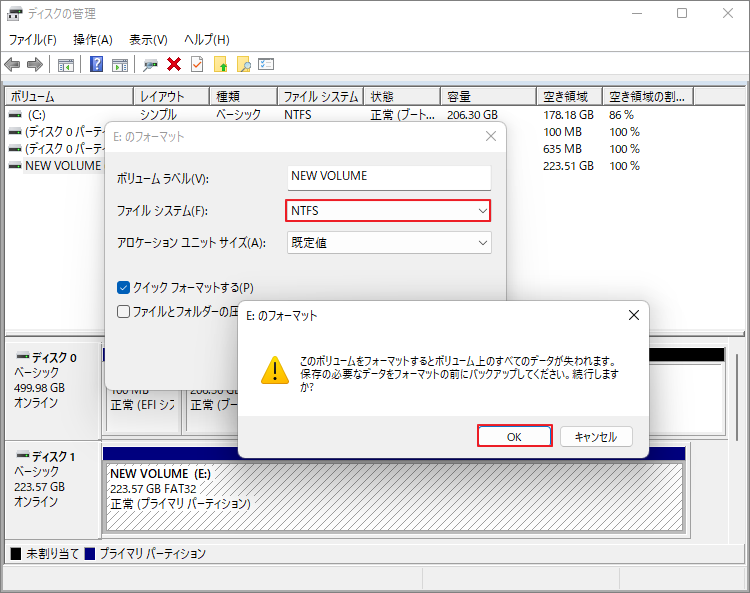Click キャンセル in the warning dialog

(x=596, y=436)
